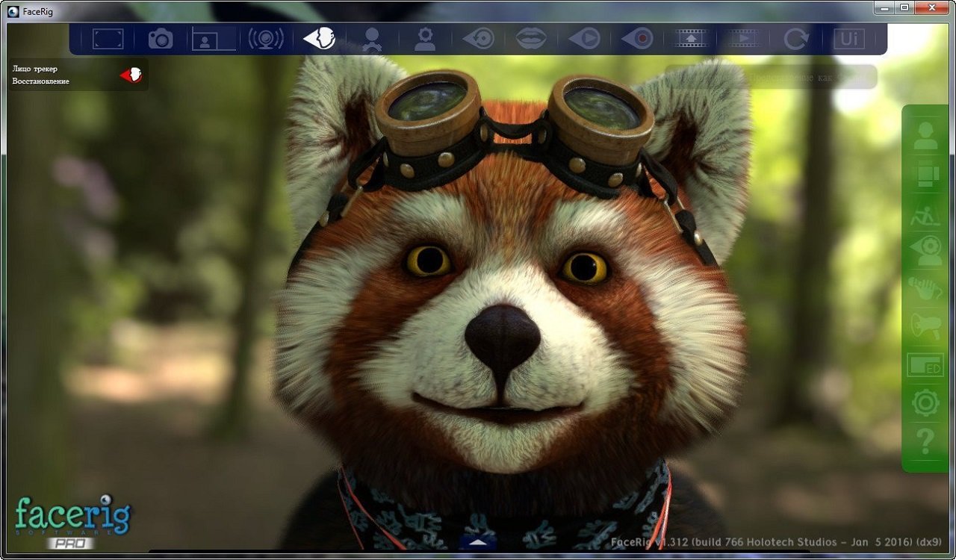Open the Behaviors running-figure icon

click(923, 213)
